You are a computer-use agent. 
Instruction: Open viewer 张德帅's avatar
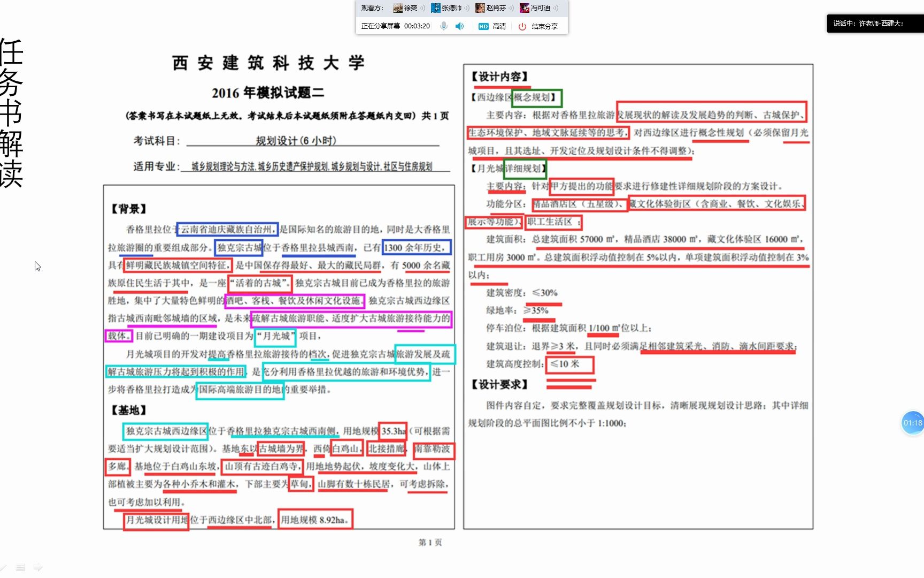point(436,8)
